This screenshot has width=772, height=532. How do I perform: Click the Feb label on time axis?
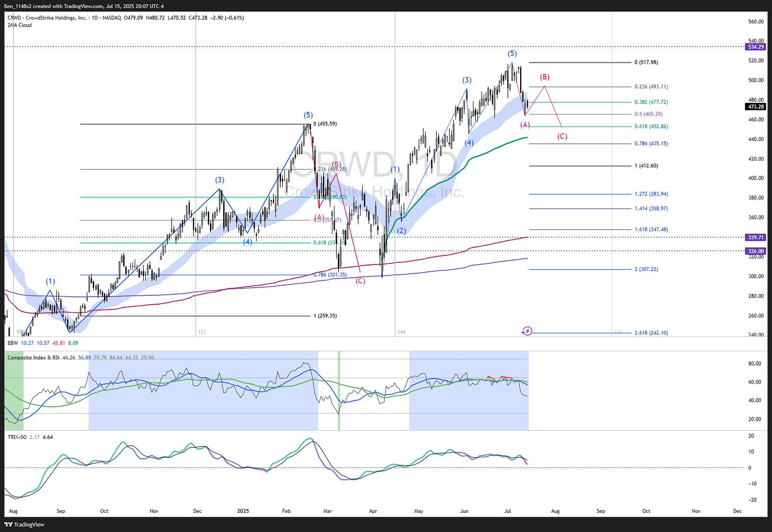tap(286, 511)
